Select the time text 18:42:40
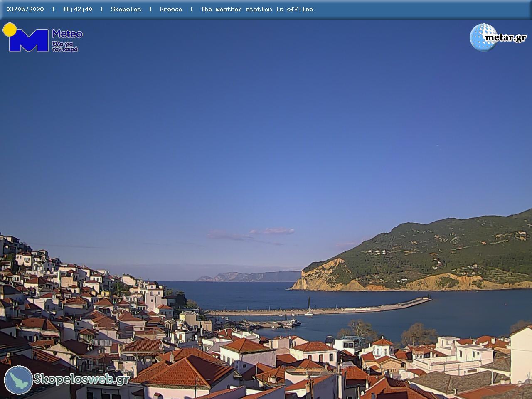 (77, 9)
